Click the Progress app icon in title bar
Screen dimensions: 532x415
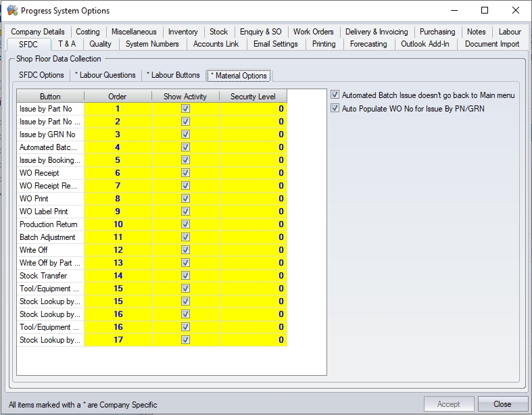coord(11,11)
